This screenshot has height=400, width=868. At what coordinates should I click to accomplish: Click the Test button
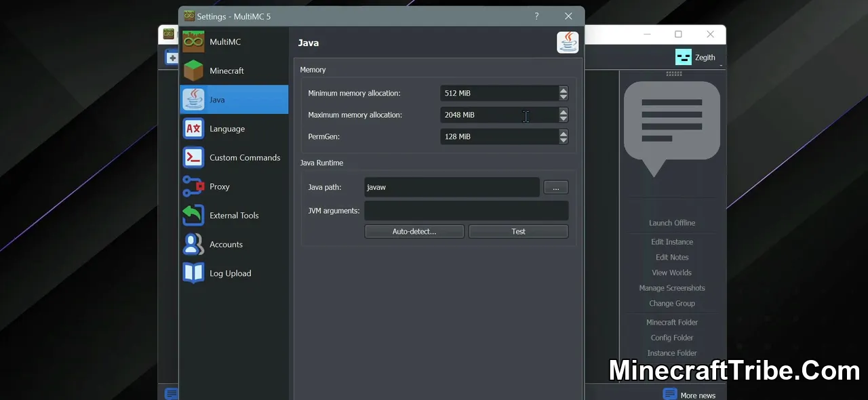tap(518, 231)
